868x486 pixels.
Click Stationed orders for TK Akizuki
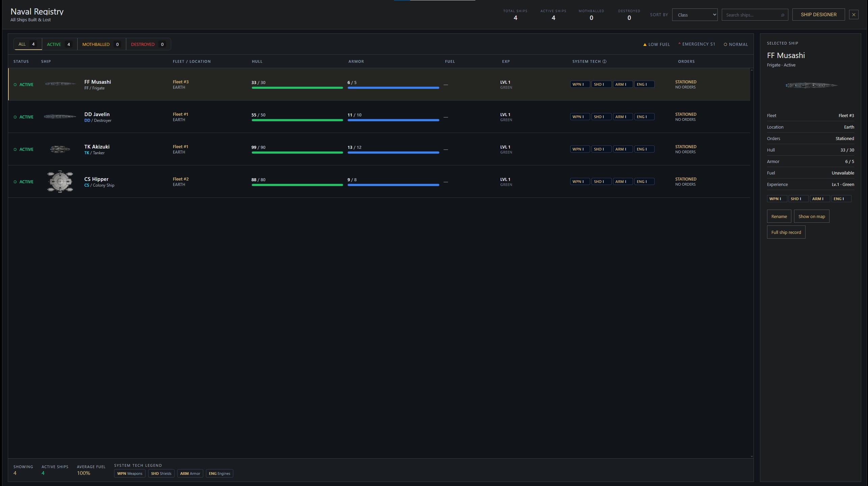(685, 146)
